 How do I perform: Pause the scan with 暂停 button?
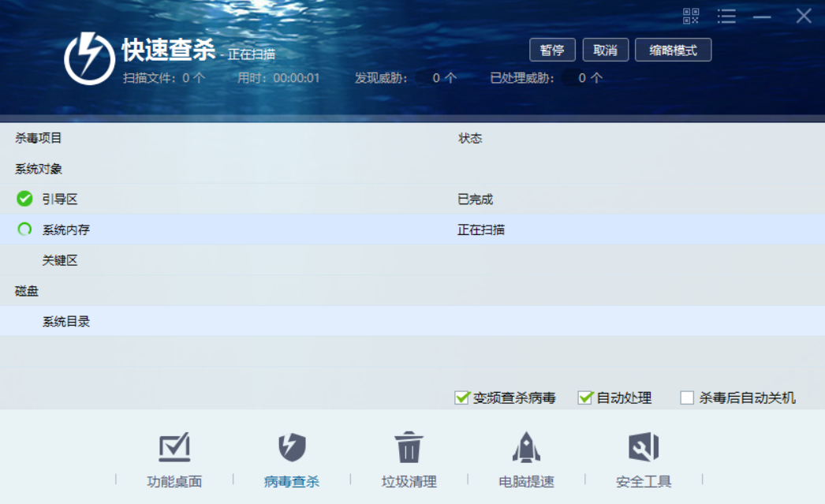553,49
